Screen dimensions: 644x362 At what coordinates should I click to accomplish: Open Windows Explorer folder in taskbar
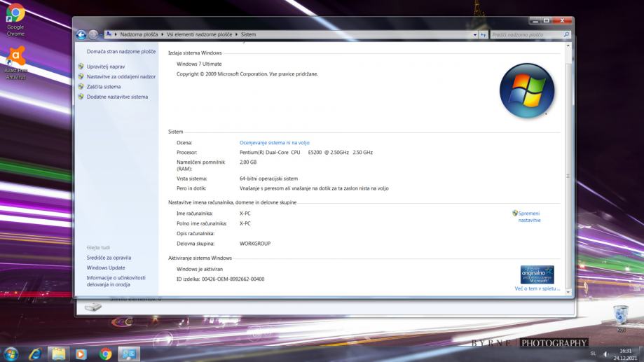(x=58, y=354)
